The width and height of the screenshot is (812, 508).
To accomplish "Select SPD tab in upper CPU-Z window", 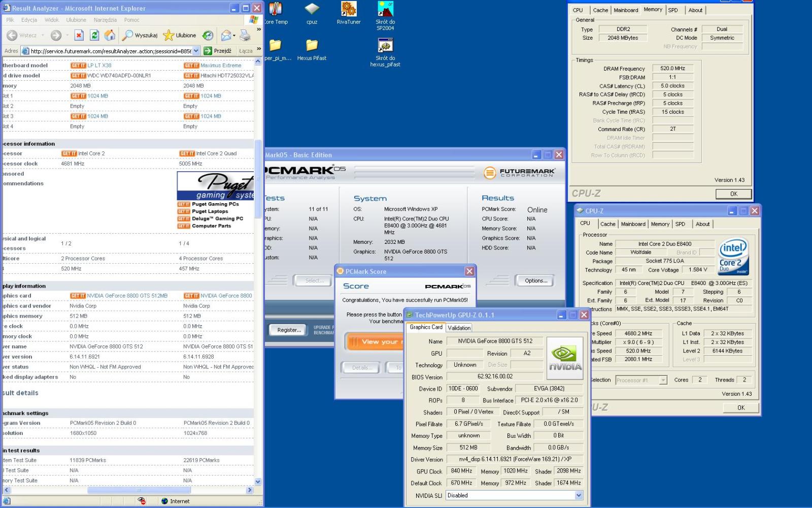I will (673, 10).
